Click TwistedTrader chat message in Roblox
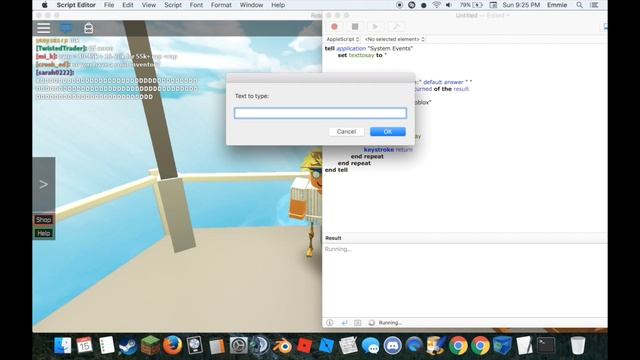Screen dimensions: 640x360 click(x=74, y=48)
